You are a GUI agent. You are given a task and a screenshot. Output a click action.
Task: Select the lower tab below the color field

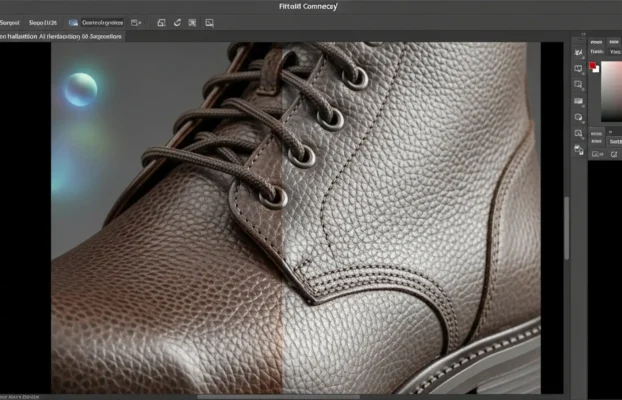click(x=596, y=142)
